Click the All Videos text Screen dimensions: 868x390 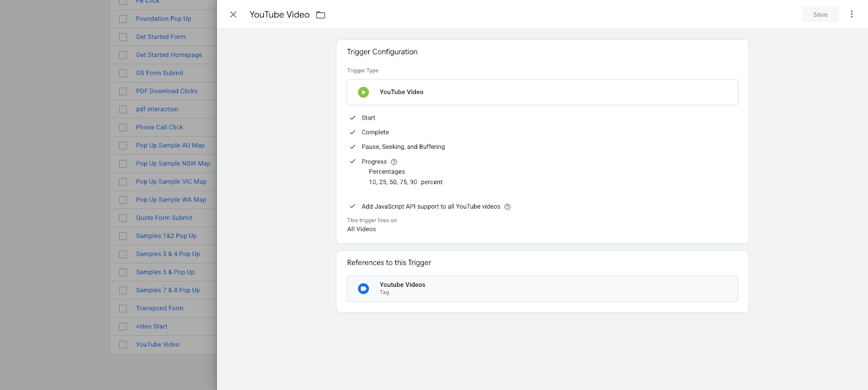click(362, 229)
